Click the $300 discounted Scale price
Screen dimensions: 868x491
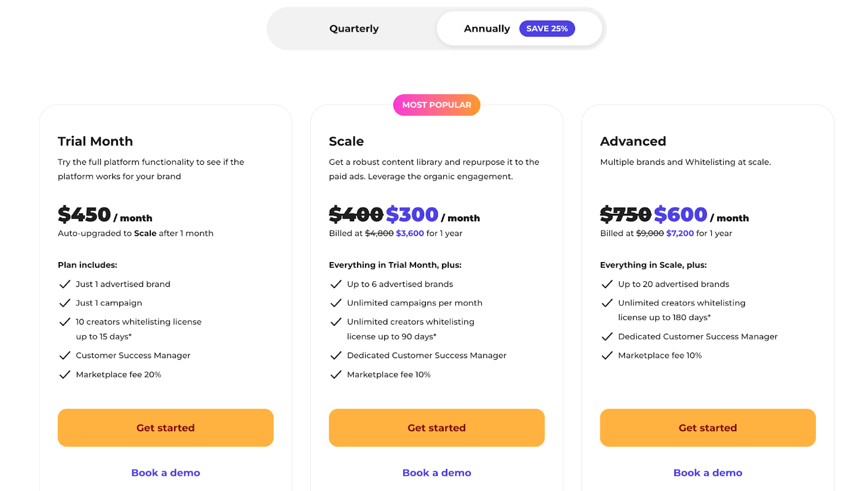[x=412, y=215]
